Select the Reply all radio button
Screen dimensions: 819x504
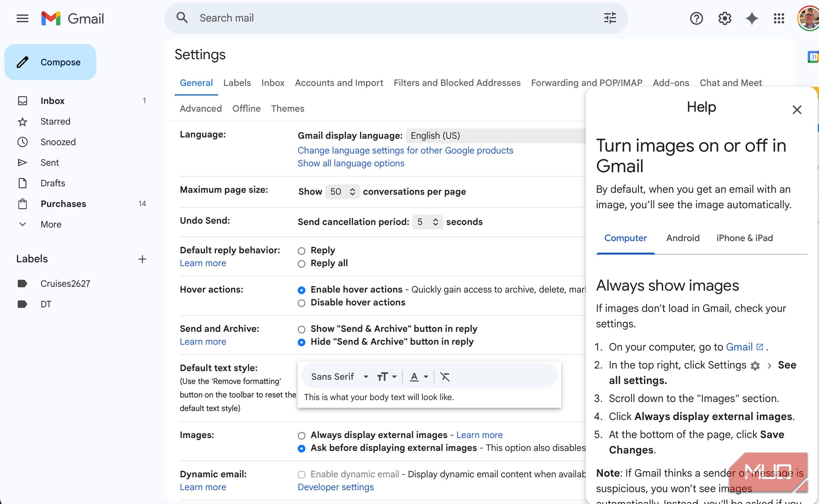coord(301,264)
